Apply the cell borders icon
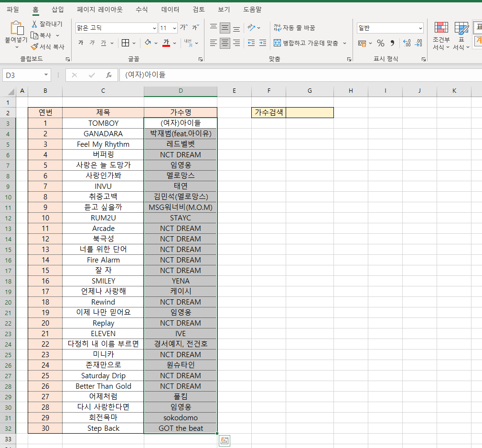 (125, 43)
